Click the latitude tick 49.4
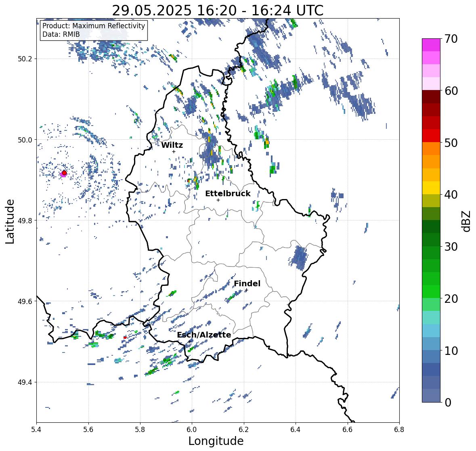 click(x=25, y=382)
